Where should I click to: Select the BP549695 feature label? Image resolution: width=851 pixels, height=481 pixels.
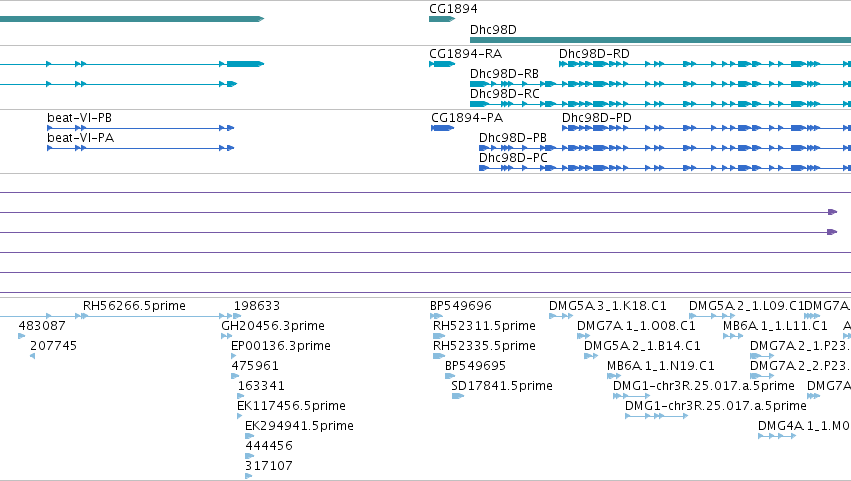475,366
